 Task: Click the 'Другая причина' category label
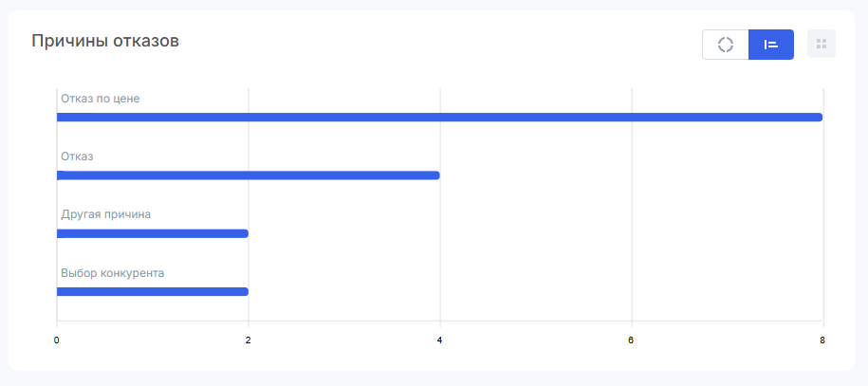click(105, 214)
